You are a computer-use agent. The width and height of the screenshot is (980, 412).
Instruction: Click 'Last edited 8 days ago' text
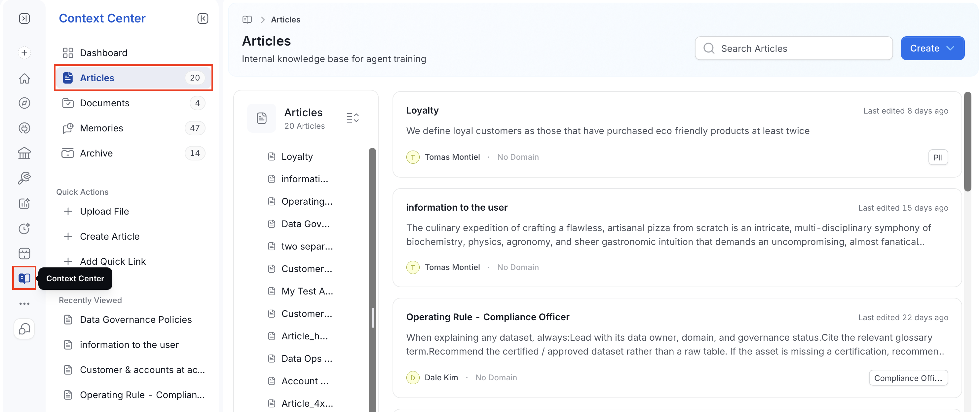coord(905,111)
